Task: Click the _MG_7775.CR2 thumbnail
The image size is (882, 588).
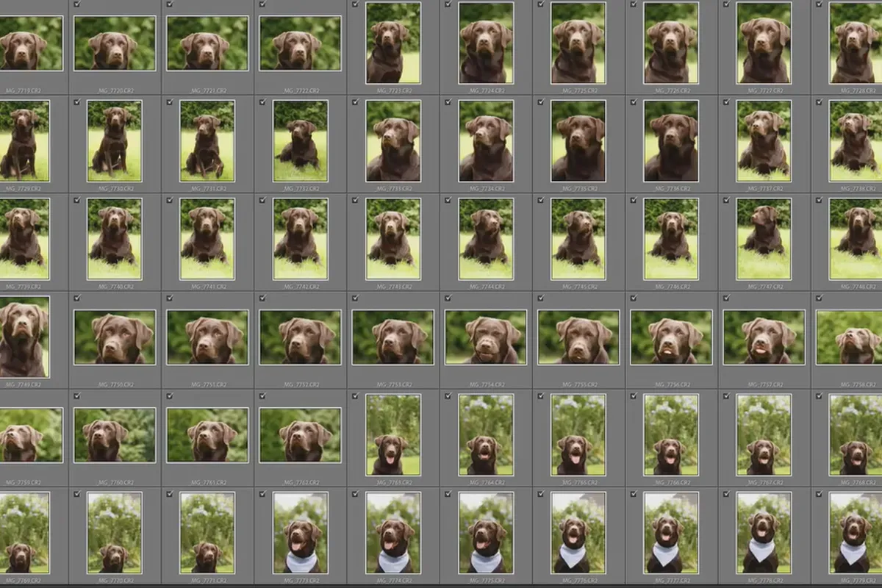Action: coord(486,533)
